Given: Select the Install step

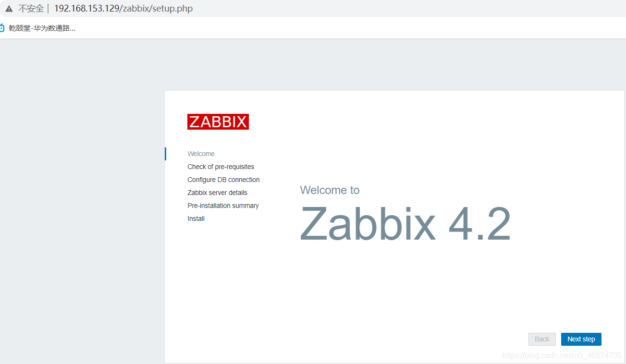Looking at the screenshot, I should point(196,218).
